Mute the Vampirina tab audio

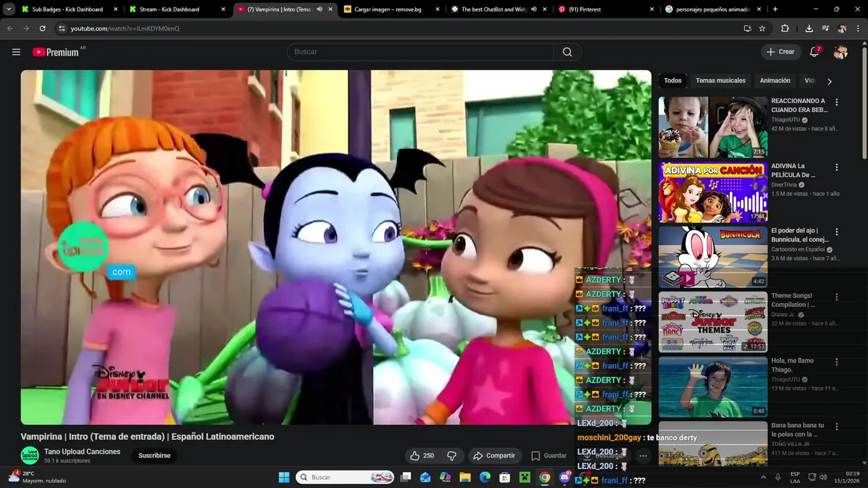319,9
